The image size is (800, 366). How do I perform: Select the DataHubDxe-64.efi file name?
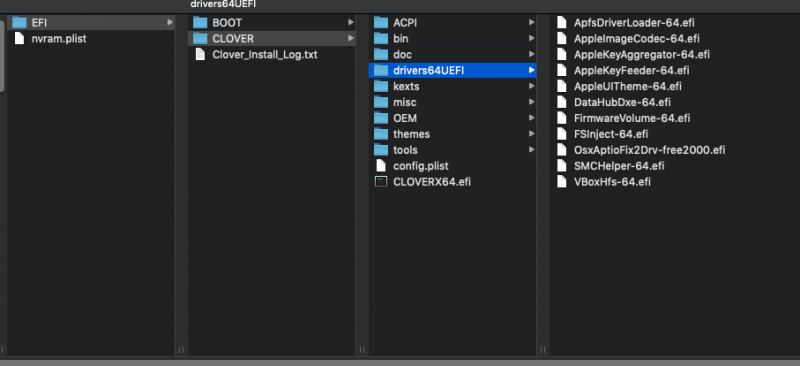tap(622, 102)
